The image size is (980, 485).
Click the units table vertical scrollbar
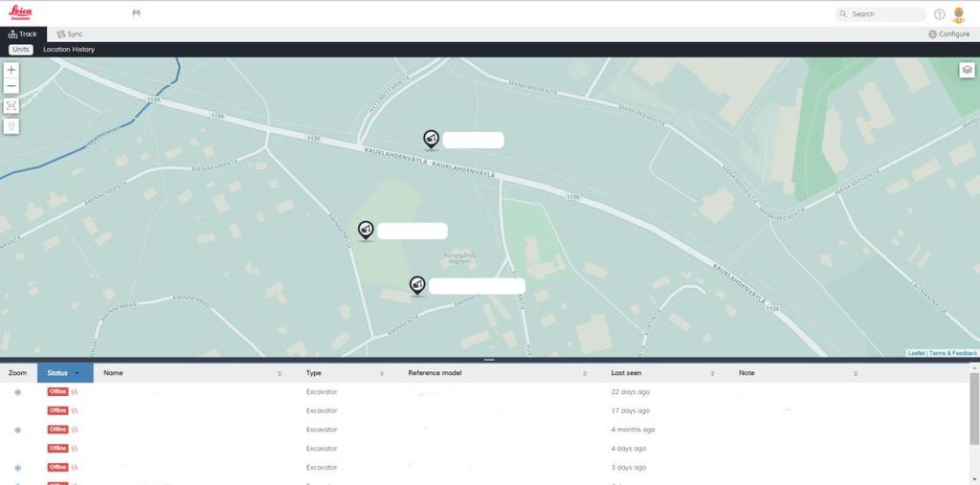[x=974, y=410]
